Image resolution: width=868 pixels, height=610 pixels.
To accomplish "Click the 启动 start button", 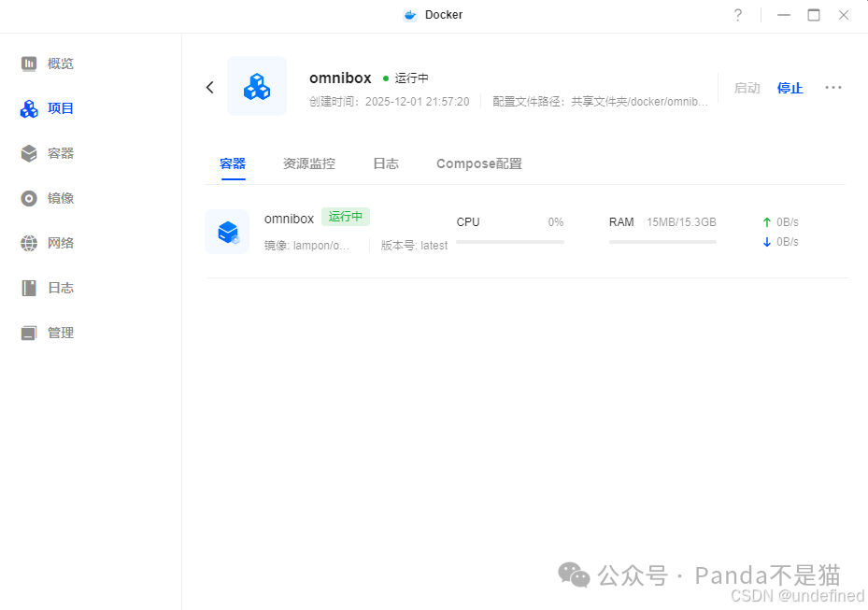I will pos(747,88).
